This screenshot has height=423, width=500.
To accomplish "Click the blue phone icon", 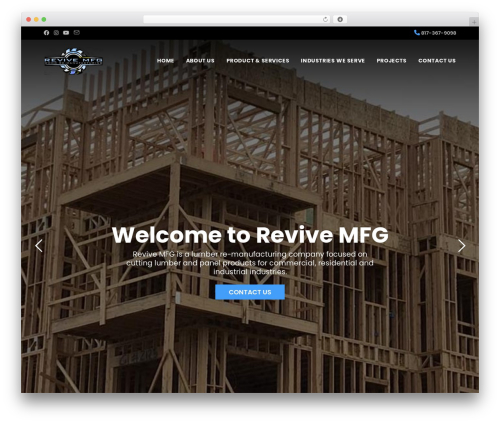I will click(417, 33).
